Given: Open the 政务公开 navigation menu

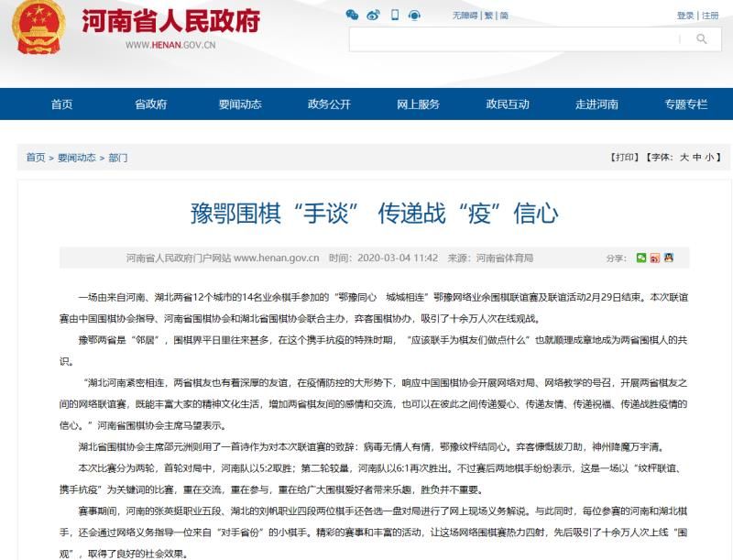Looking at the screenshot, I should pos(329,104).
